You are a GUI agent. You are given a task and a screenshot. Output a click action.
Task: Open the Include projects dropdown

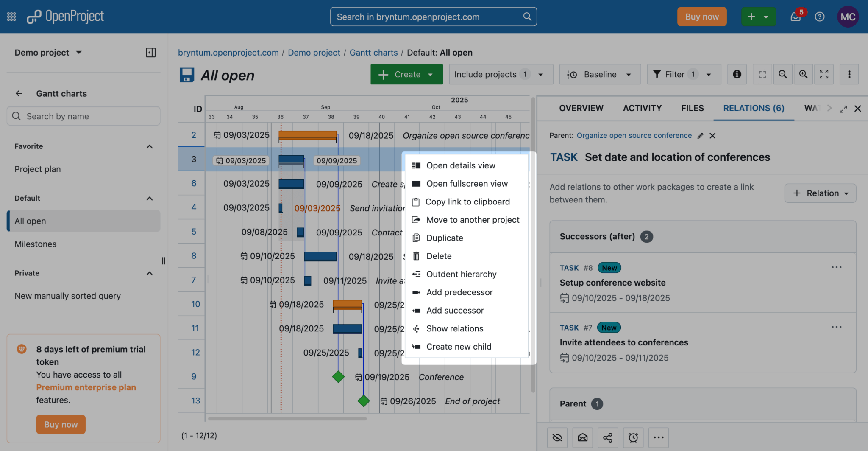pyautogui.click(x=501, y=75)
